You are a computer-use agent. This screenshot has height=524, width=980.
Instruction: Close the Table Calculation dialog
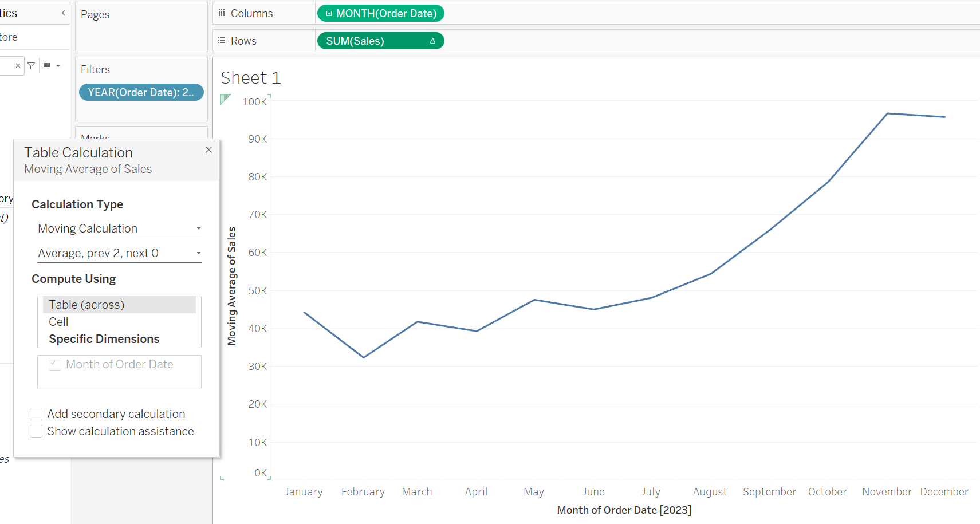pyautogui.click(x=208, y=149)
